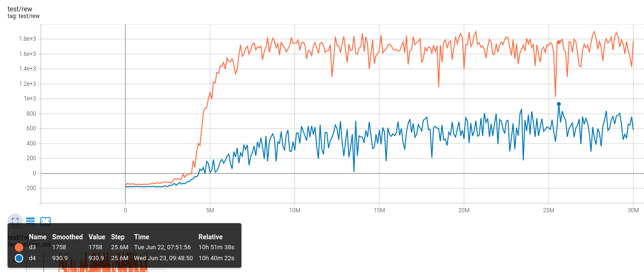Screen dimensions: 644x272
Task: Click the d3 timestamp 'Tue Jun 22, 07:51:56'
Action: click(162, 247)
